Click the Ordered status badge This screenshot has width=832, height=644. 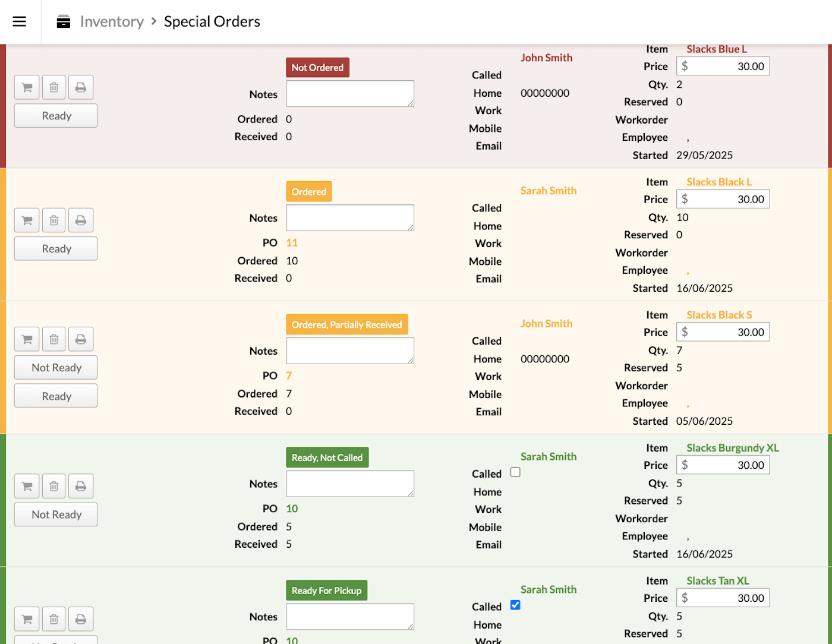pos(309,192)
